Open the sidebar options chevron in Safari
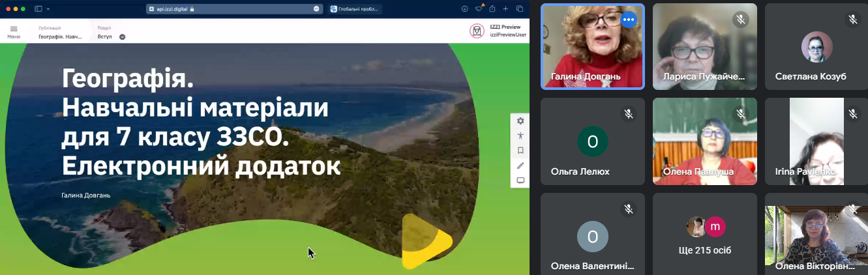The height and width of the screenshot is (275, 868). pyautogui.click(x=48, y=8)
